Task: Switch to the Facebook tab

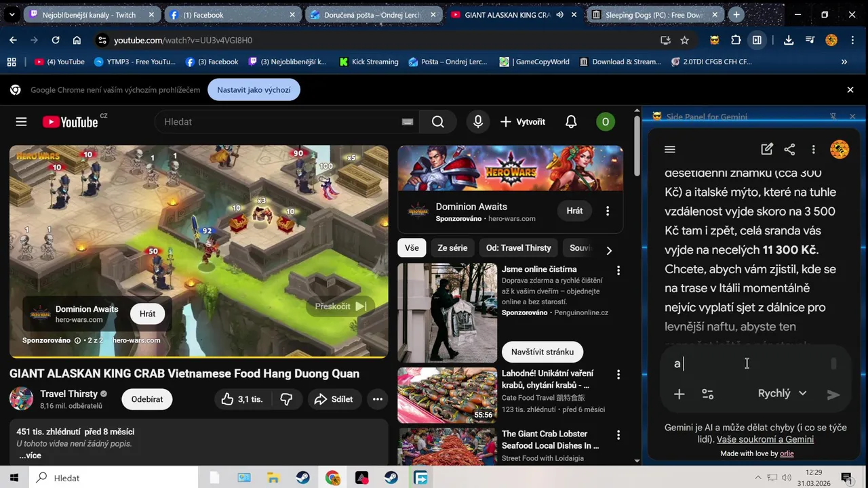Action: pyautogui.click(x=232, y=14)
